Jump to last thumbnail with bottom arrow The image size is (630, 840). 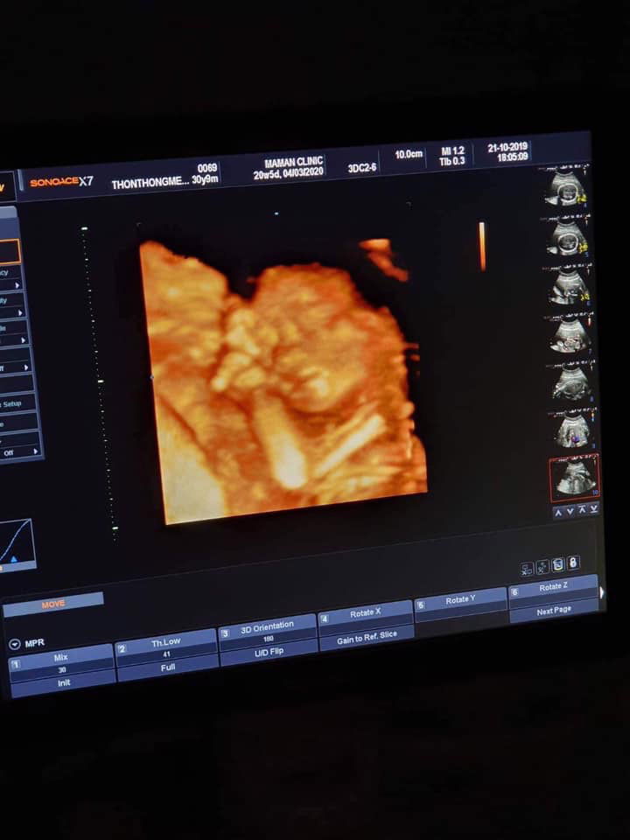594,509
